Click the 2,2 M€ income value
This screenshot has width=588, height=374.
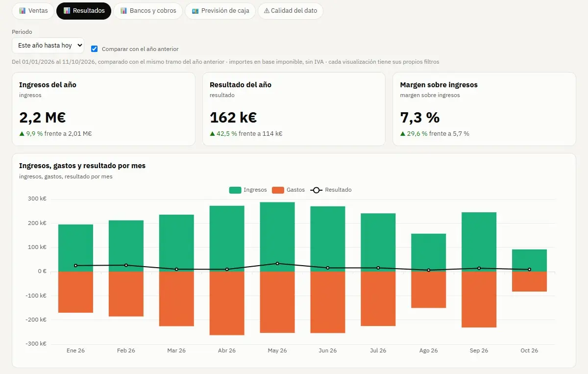click(43, 118)
